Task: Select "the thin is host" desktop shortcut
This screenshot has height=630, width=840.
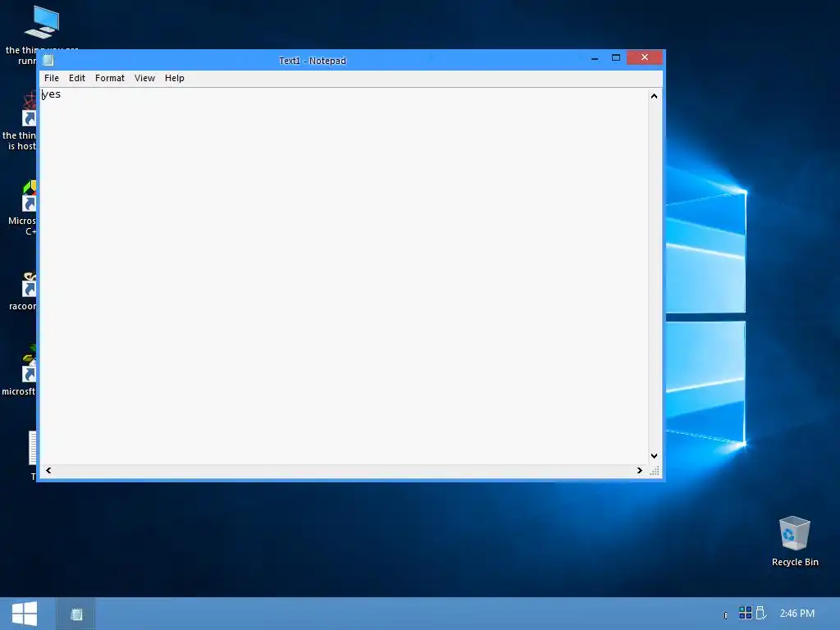Action: point(21,121)
